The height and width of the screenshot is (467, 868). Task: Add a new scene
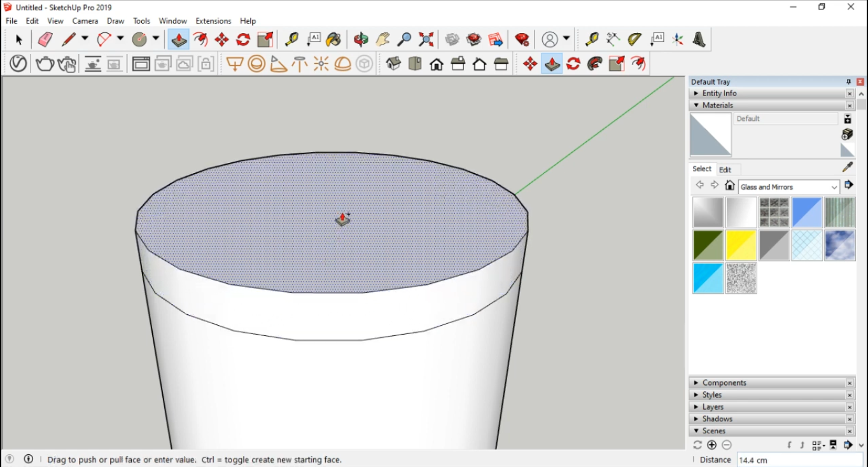coord(712,445)
